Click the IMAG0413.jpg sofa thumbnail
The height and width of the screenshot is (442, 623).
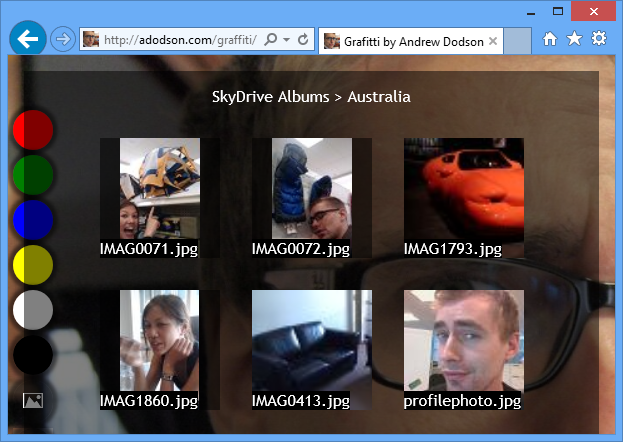tap(311, 340)
